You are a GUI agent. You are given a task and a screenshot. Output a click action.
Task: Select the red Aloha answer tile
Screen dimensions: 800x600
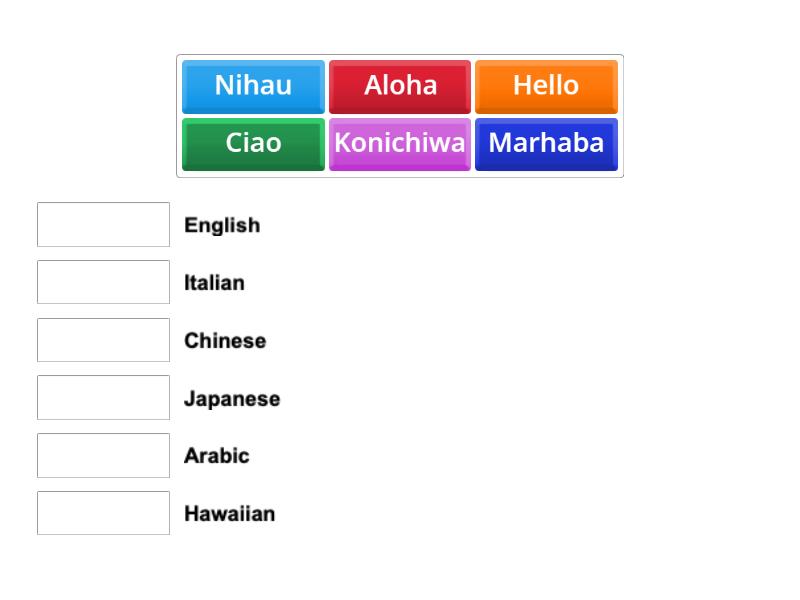click(x=400, y=86)
